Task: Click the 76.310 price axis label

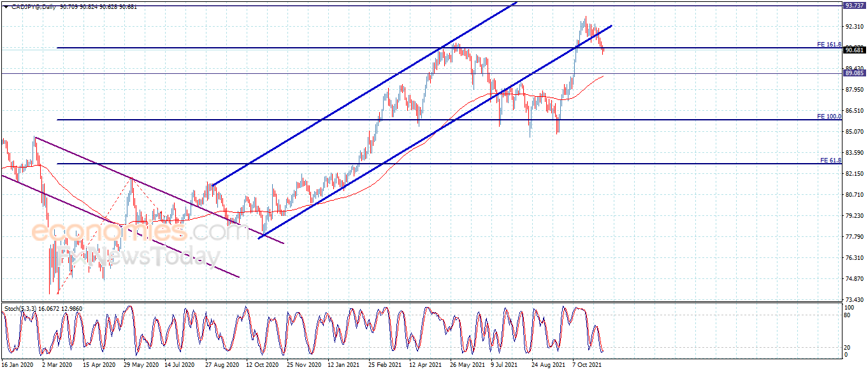Action: coord(855,258)
